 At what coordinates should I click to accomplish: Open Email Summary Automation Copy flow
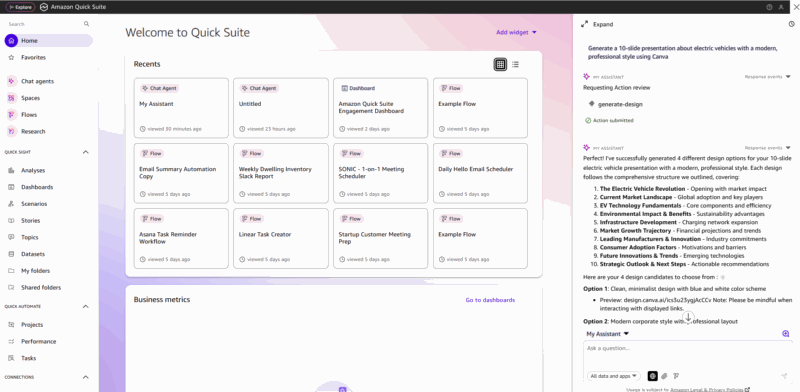181,173
